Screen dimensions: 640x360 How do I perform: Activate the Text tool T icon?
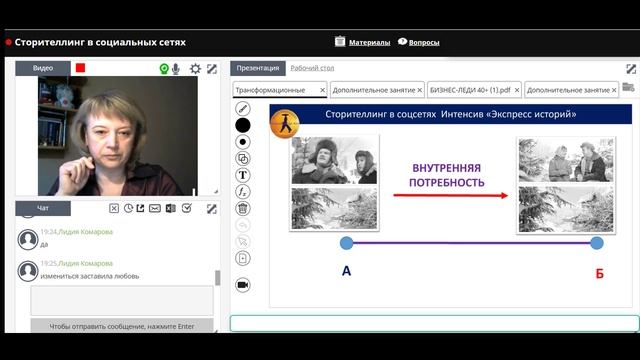pyautogui.click(x=242, y=175)
